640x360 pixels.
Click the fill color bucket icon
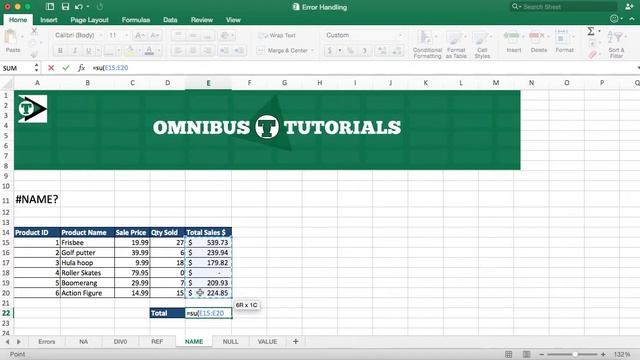click(130, 51)
